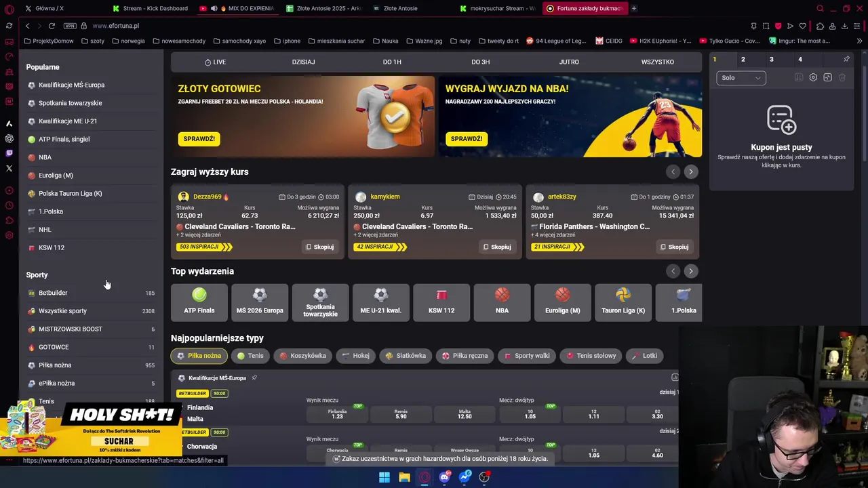
Task: Select the DZISIAJ time filter
Action: pos(303,62)
